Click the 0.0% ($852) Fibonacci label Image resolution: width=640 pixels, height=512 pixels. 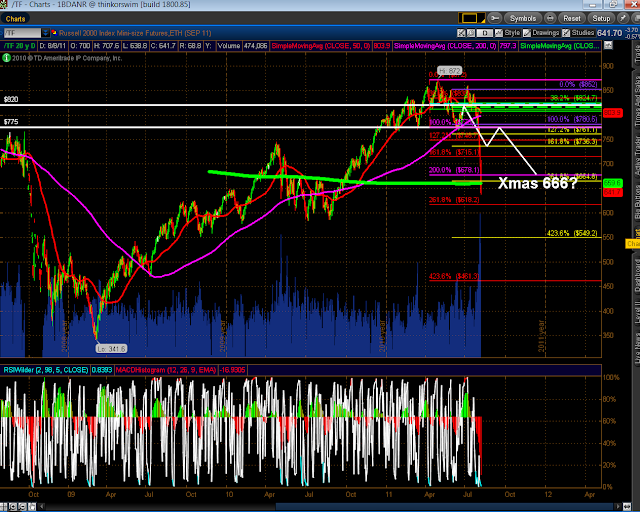[x=578, y=84]
